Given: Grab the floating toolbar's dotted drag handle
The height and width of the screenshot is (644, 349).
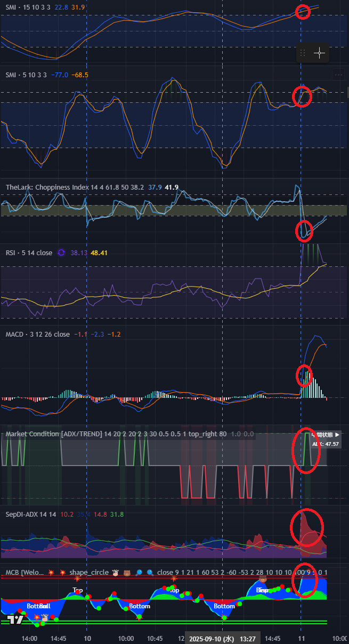Looking at the screenshot, I should point(303,53).
